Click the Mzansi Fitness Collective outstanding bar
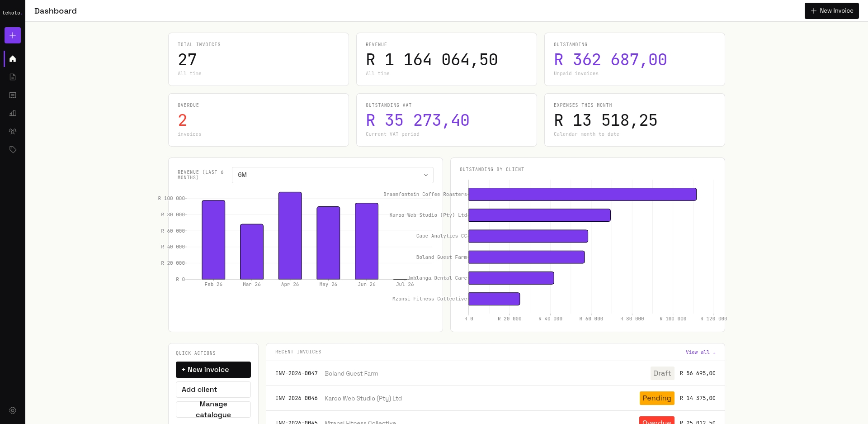Viewport: 868px width, 424px height. coord(495,299)
